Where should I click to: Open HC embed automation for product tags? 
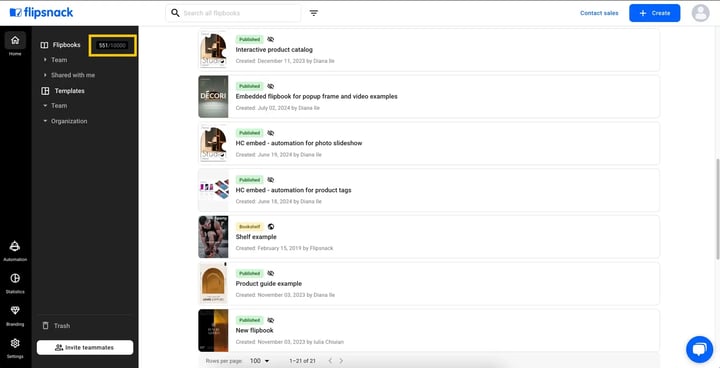pyautogui.click(x=293, y=190)
